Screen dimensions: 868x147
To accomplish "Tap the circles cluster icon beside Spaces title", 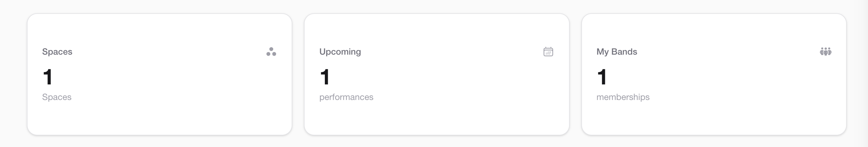I will pyautogui.click(x=271, y=52).
